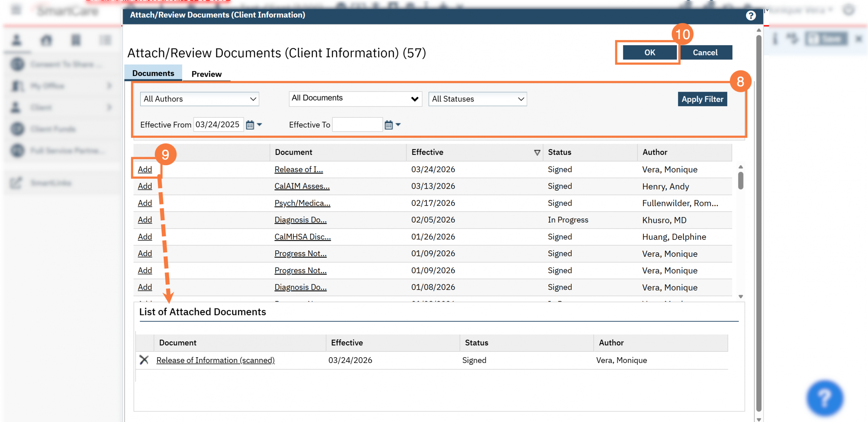Open the Psych/Medica... document link
The width and height of the screenshot is (868, 422).
click(302, 203)
